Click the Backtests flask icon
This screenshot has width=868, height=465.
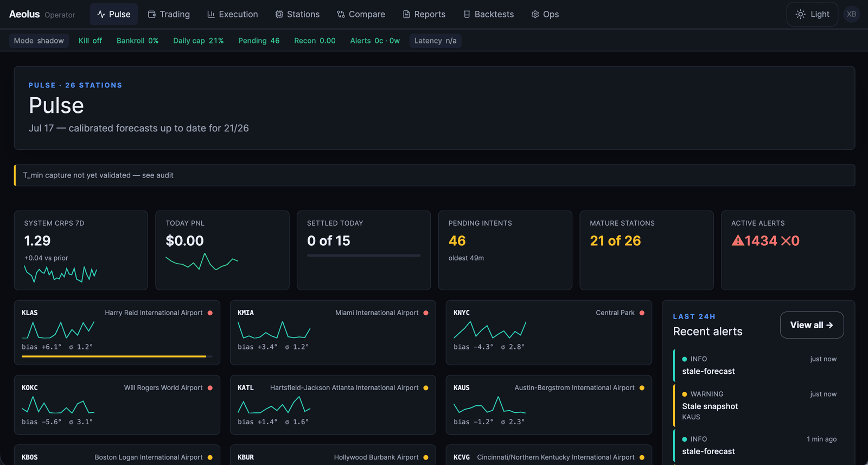click(x=467, y=14)
